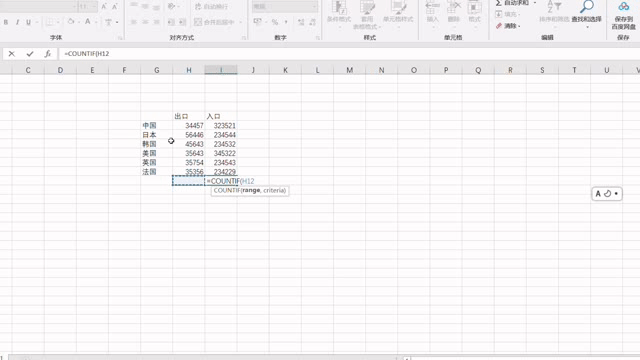Click the text orientation icon

172,7
